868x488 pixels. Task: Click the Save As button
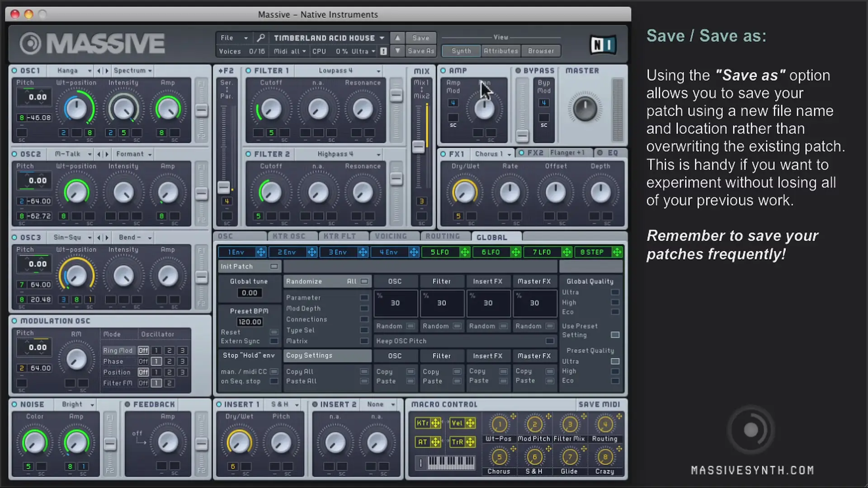(420, 51)
